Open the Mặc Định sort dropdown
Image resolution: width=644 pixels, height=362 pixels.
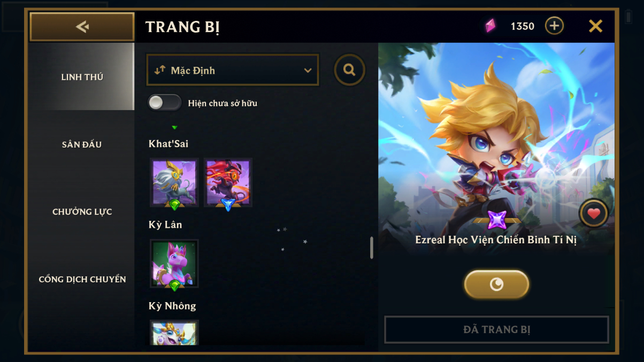(233, 70)
